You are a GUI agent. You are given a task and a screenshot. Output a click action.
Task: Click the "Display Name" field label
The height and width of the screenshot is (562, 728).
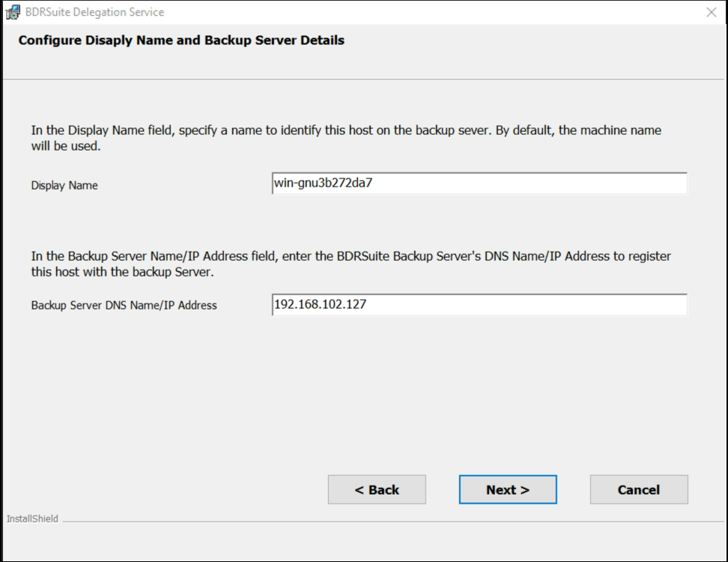point(64,185)
